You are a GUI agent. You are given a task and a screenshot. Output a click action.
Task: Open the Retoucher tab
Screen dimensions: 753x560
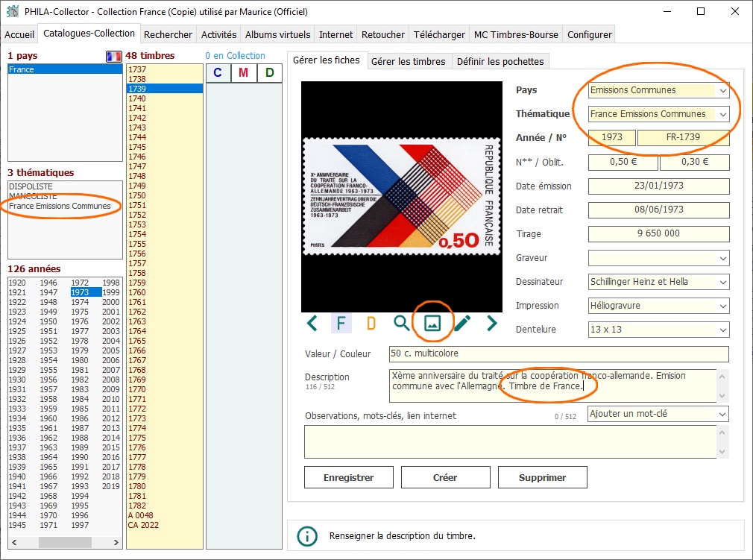tap(383, 34)
